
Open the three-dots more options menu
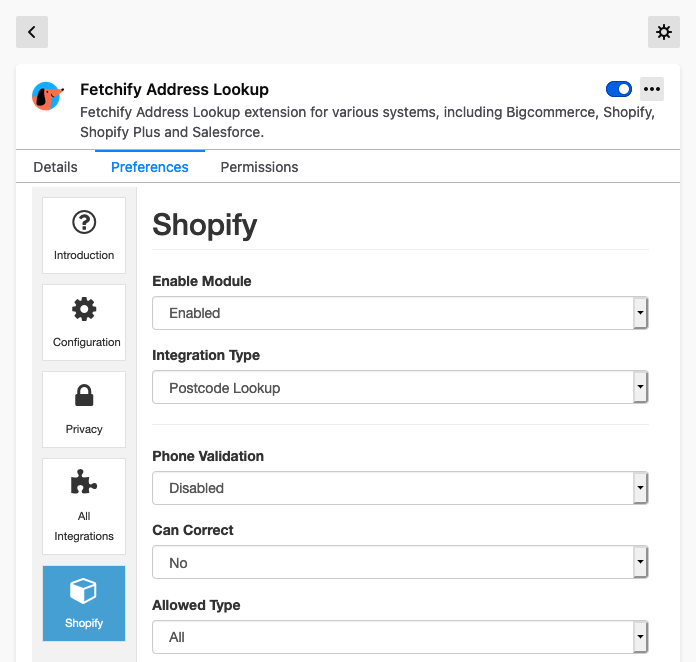tap(652, 89)
